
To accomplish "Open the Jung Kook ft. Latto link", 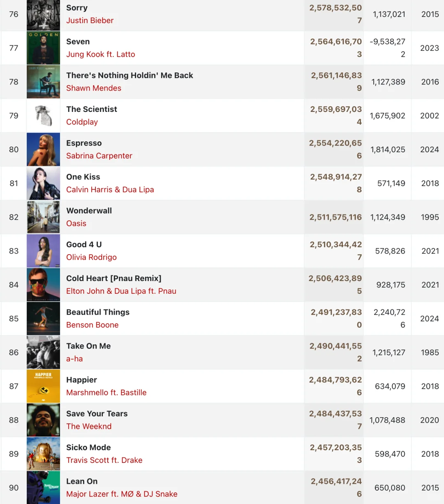I will tap(101, 54).
